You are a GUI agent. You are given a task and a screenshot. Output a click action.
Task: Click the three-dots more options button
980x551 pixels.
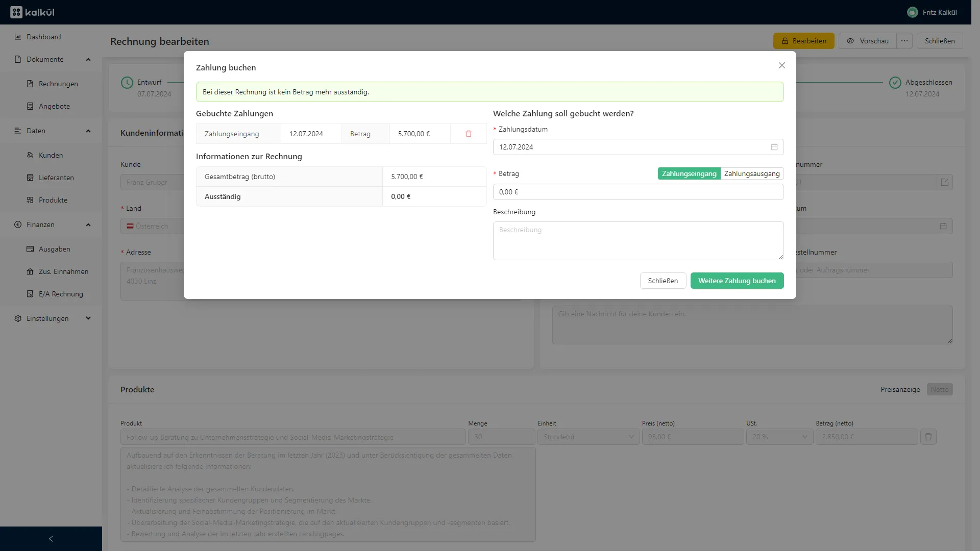[x=904, y=41]
